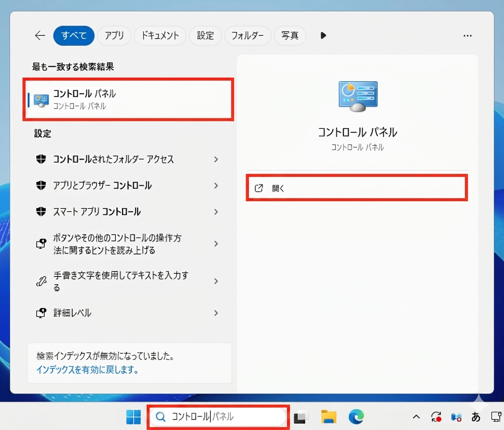Expand chevron for 詳細レベル row

(x=216, y=313)
